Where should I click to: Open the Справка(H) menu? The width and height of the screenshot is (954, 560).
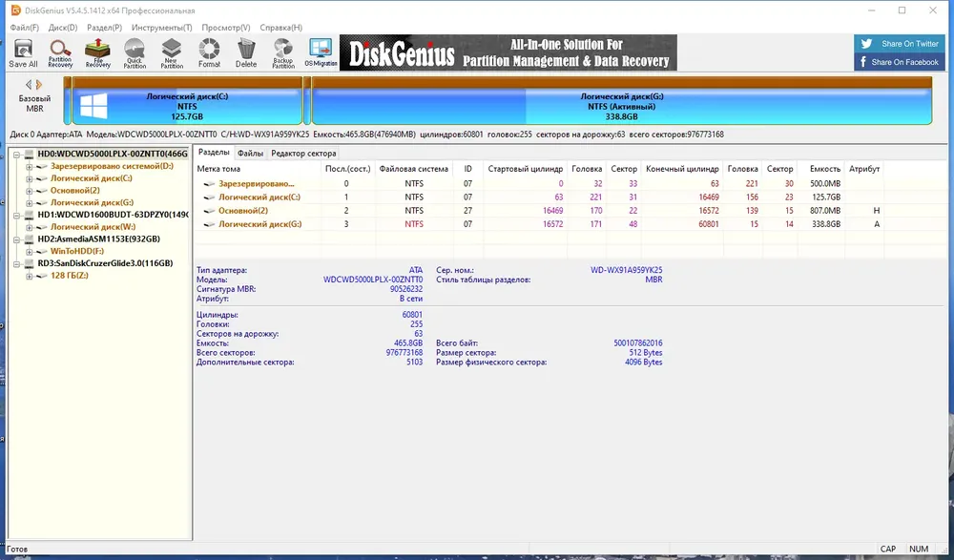click(281, 28)
